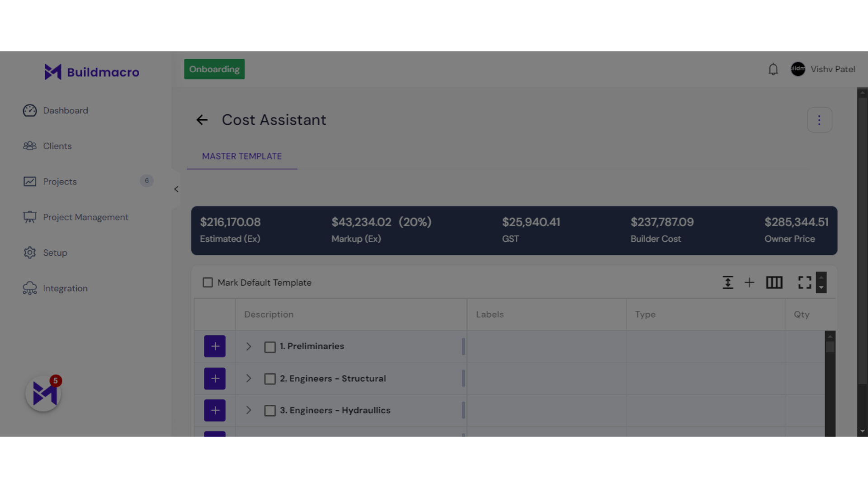Viewport: 868px width, 488px height.
Task: Open the column chooser icon
Action: [x=774, y=282]
